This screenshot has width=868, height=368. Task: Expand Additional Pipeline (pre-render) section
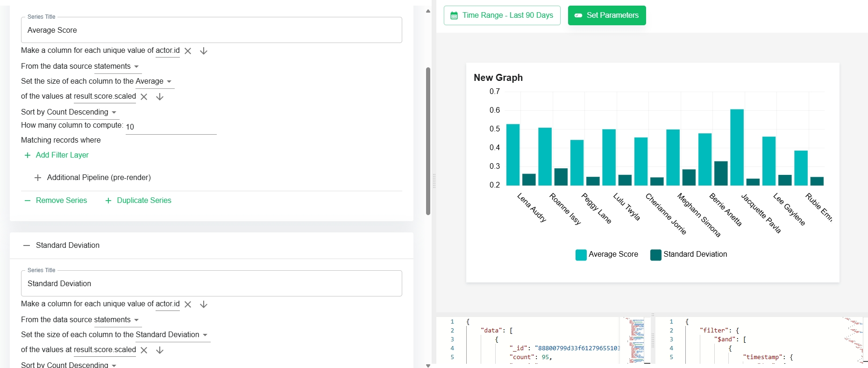pos(92,178)
